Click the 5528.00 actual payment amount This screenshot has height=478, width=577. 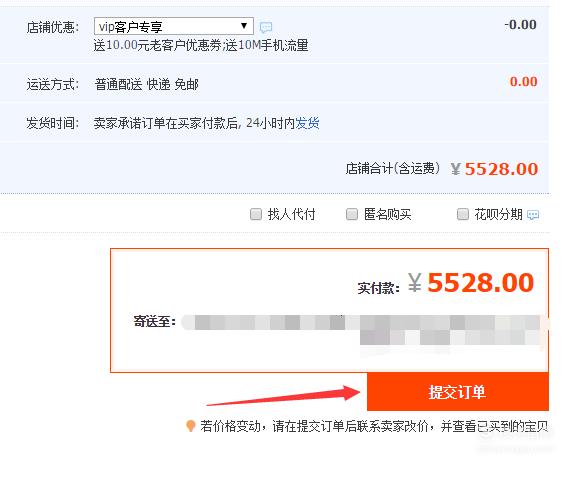480,283
